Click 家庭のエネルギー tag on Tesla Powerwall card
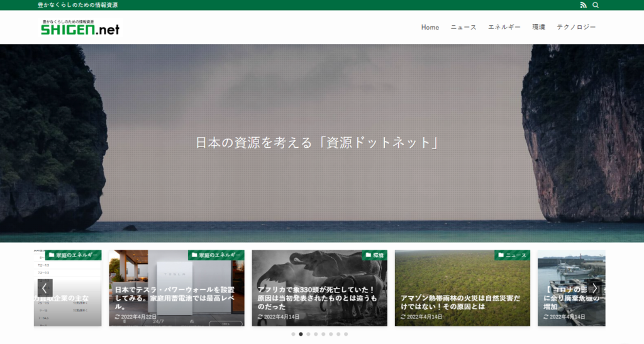 coord(216,255)
